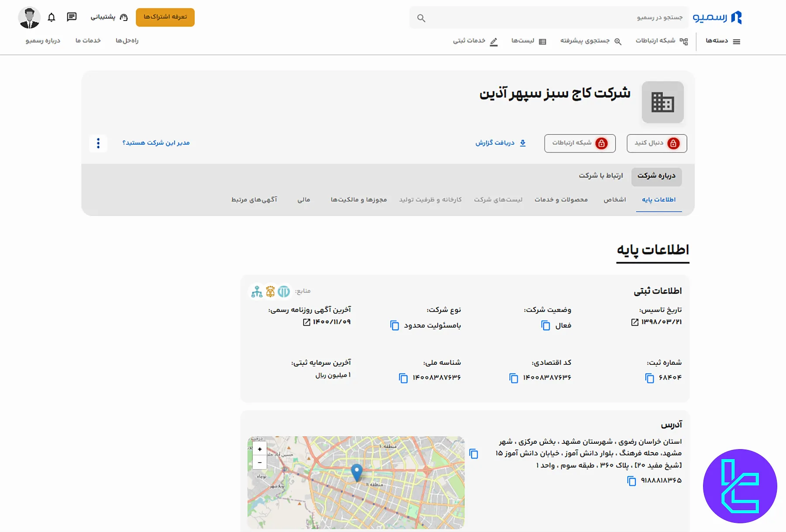Click the تعرفه اشتراک‌ها subscription button
Image resolution: width=786 pixels, height=532 pixels.
click(165, 17)
